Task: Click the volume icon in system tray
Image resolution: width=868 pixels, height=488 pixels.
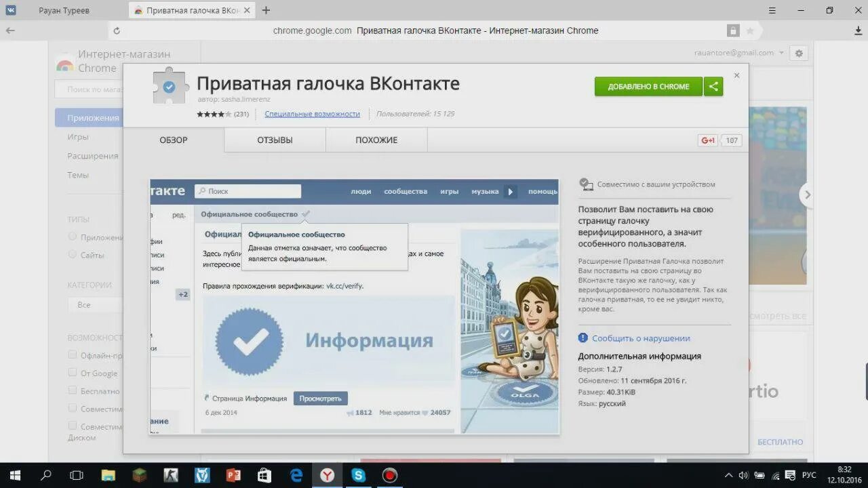Action: coord(743,475)
